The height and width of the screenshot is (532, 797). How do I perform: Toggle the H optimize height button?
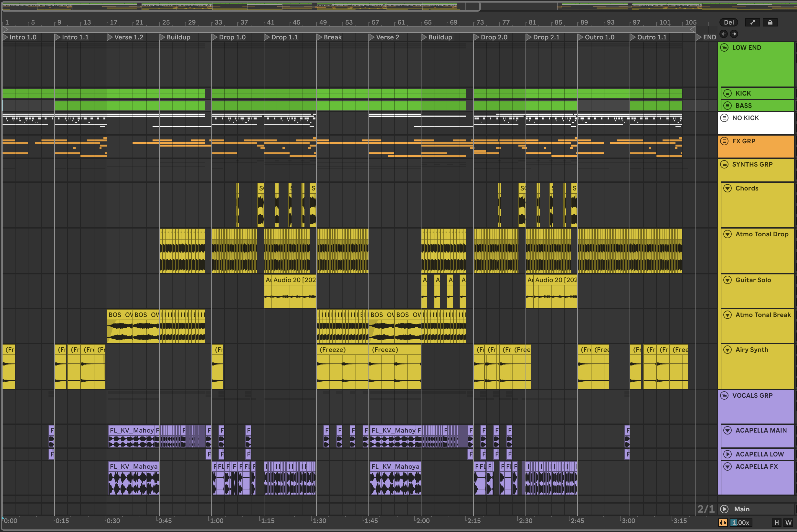coord(776,523)
